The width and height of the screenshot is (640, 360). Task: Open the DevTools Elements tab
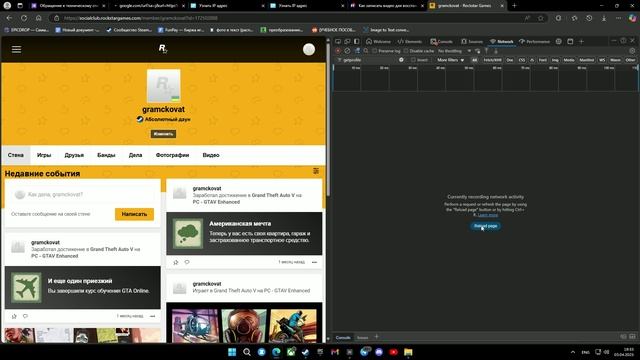[x=410, y=41]
